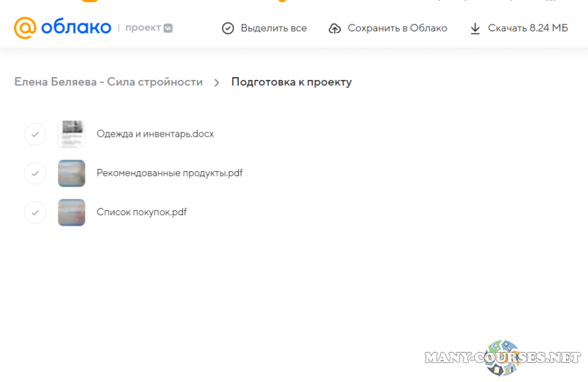Go to Елена Беляева - Сила стройности breadcrumb
The width and height of the screenshot is (588, 382).
(x=109, y=82)
